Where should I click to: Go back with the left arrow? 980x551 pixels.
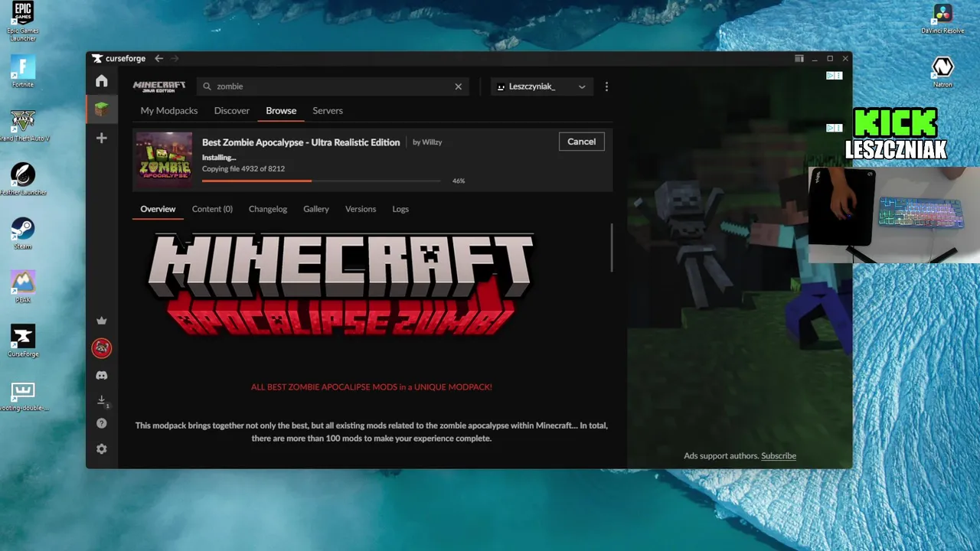158,58
